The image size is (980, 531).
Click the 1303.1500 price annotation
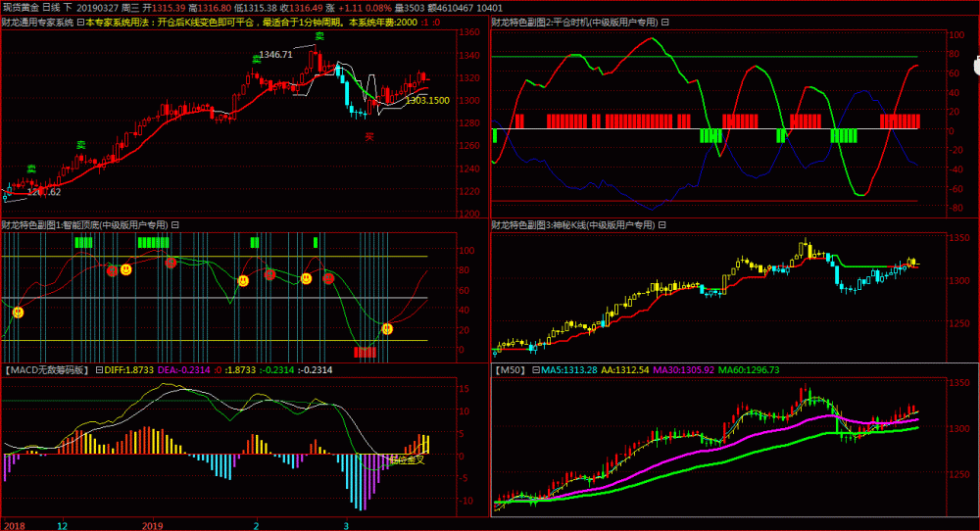(427, 101)
